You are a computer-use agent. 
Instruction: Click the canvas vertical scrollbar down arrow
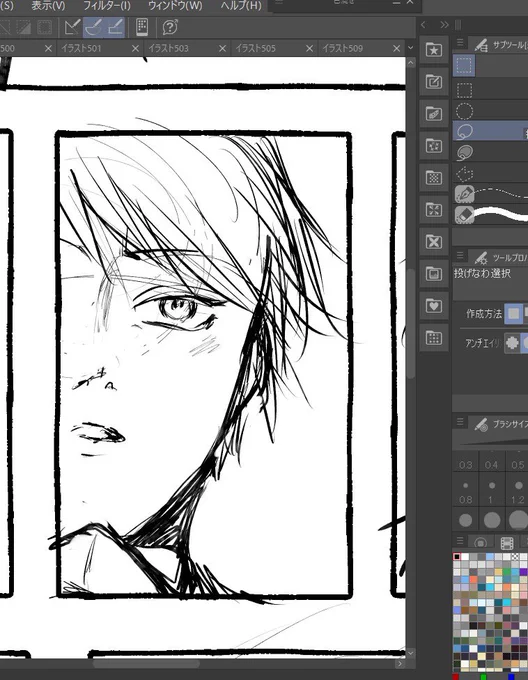[x=411, y=654]
